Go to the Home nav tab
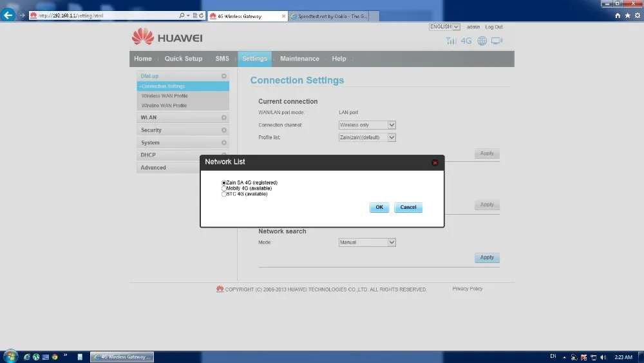Screen dimensions: 644x363 point(143,59)
